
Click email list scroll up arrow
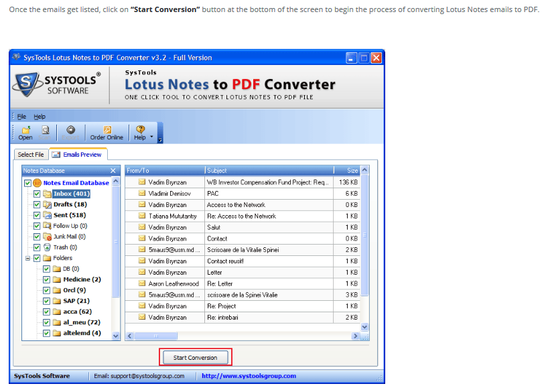coord(364,170)
